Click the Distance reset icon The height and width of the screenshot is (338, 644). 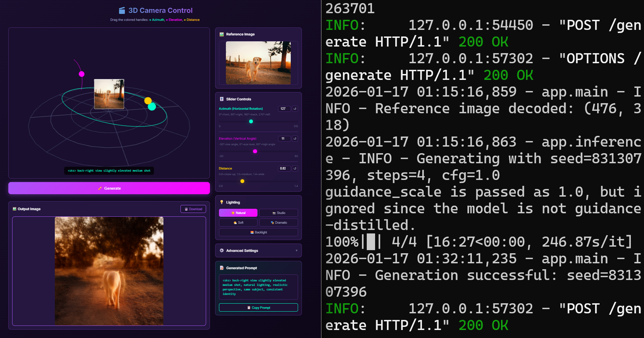pos(295,169)
